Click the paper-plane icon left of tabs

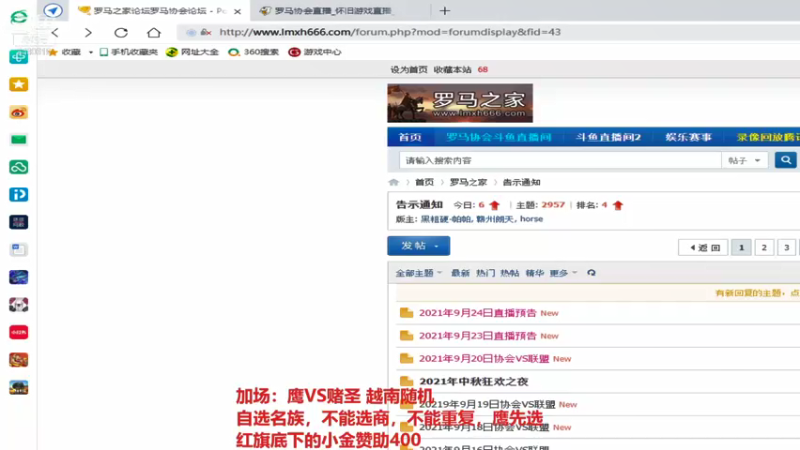point(53,11)
